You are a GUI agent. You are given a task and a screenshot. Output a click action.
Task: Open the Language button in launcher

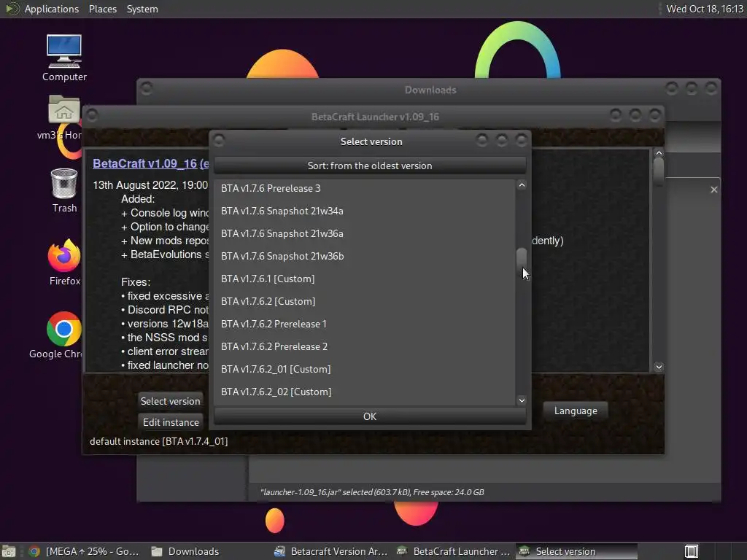(576, 411)
